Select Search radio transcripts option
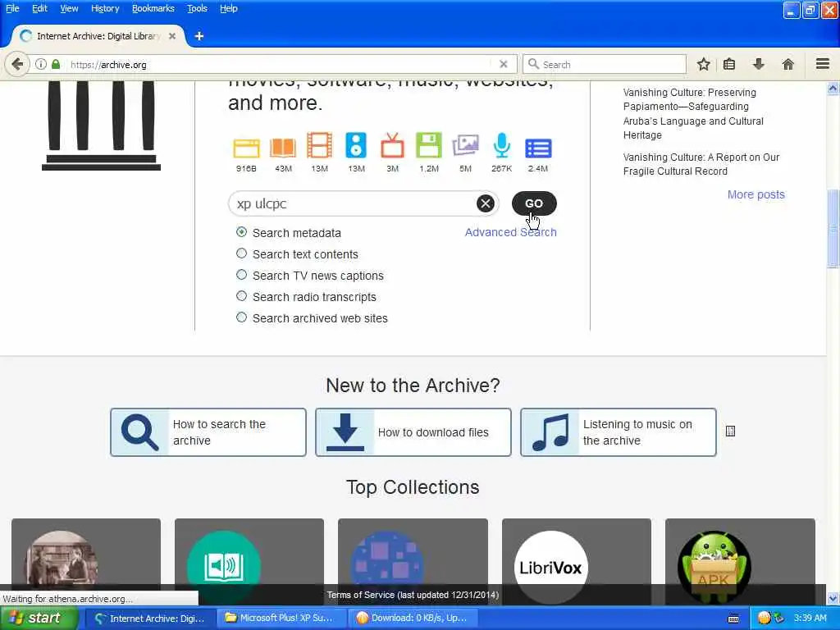The width and height of the screenshot is (840, 630). pos(242,296)
